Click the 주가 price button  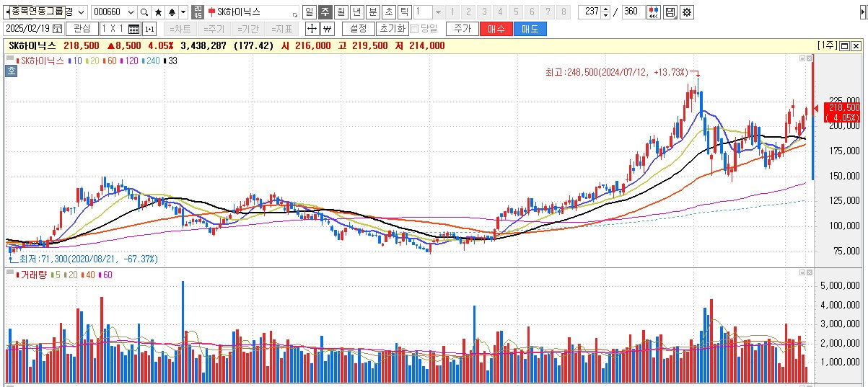463,29
